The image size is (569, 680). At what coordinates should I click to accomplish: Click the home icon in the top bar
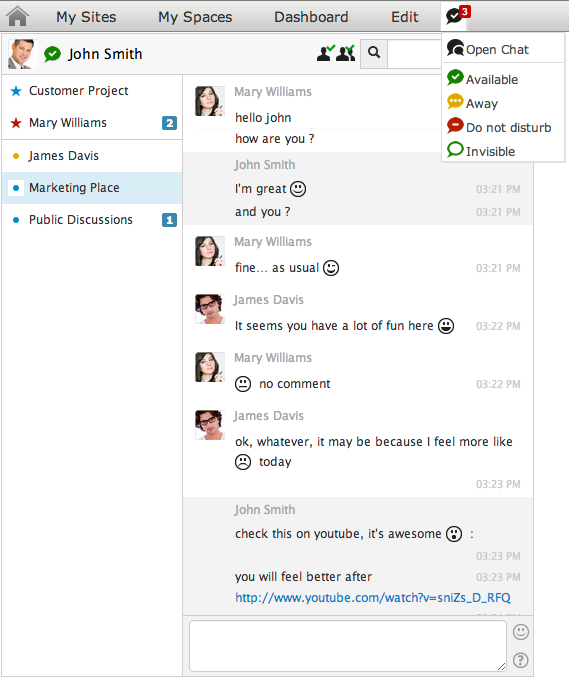pos(18,16)
